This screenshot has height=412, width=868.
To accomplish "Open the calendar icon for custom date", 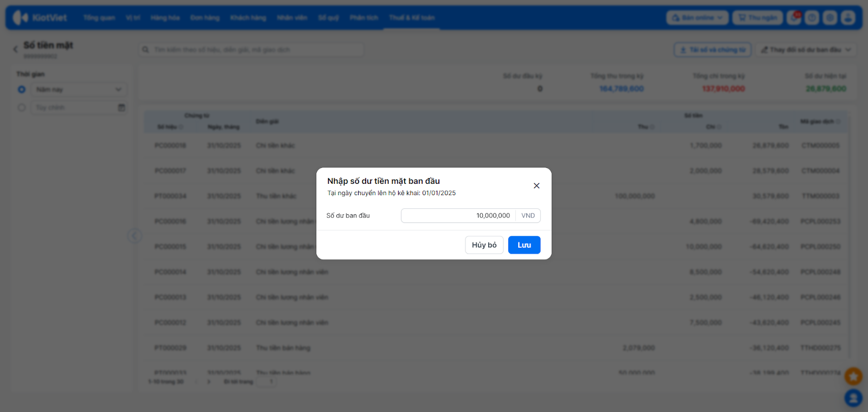I will click(122, 107).
